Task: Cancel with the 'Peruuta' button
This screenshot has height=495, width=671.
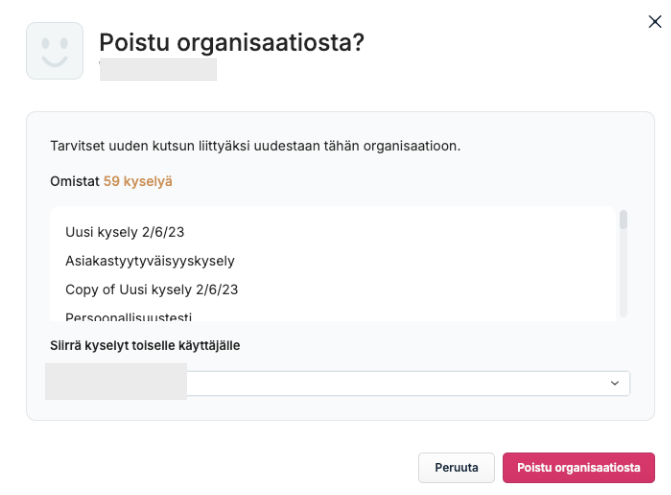Action: point(456,468)
